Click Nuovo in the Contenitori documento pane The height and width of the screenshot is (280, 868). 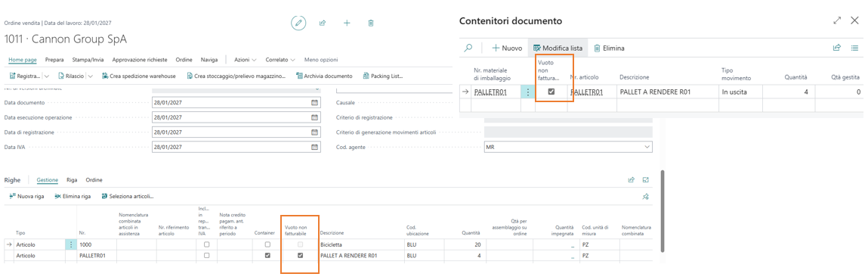(x=507, y=48)
